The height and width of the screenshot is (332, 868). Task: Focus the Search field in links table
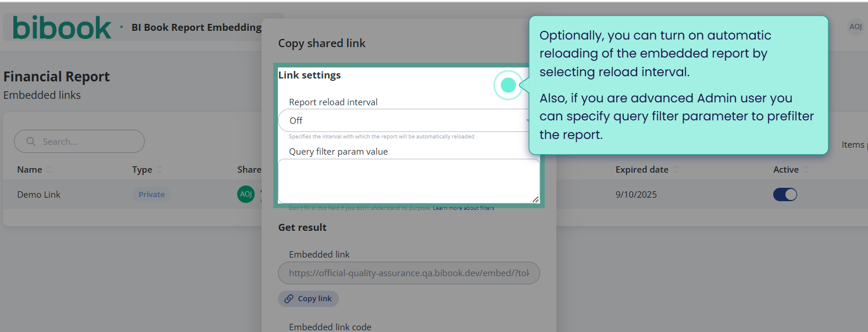(79, 141)
